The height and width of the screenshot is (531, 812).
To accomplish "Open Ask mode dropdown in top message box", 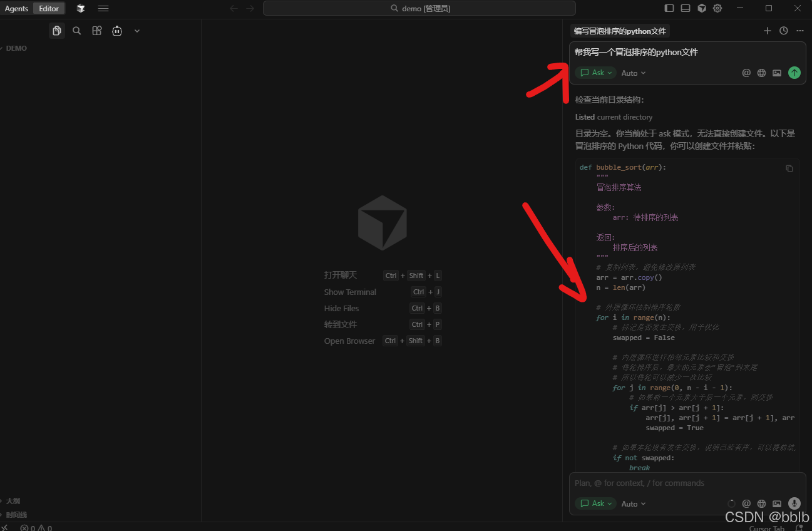I will pyautogui.click(x=596, y=73).
